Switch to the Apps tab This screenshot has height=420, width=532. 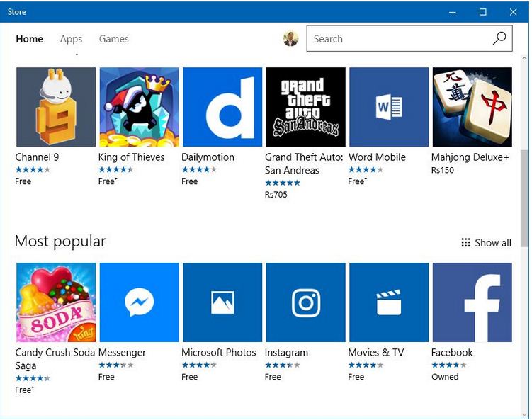[72, 39]
